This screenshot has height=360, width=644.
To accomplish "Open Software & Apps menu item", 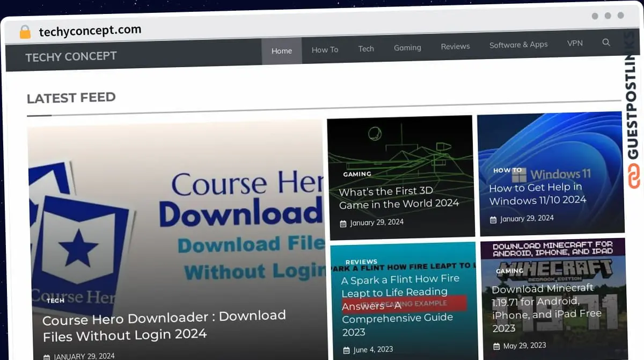I will click(518, 45).
